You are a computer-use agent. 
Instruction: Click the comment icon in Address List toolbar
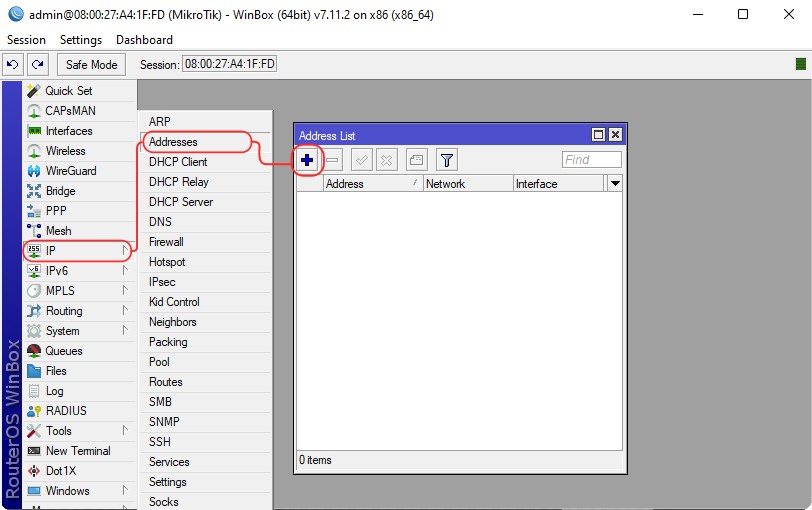417,160
